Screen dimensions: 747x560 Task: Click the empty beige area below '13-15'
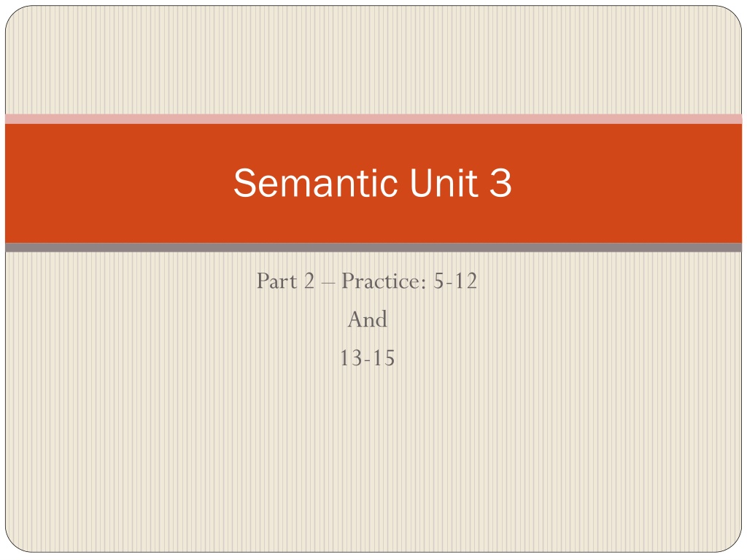[x=373, y=457]
